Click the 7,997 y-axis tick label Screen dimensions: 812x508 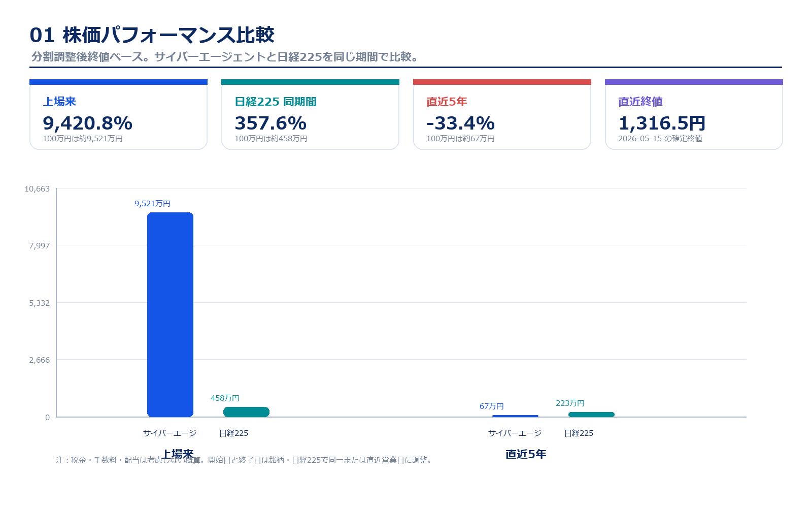pos(40,246)
